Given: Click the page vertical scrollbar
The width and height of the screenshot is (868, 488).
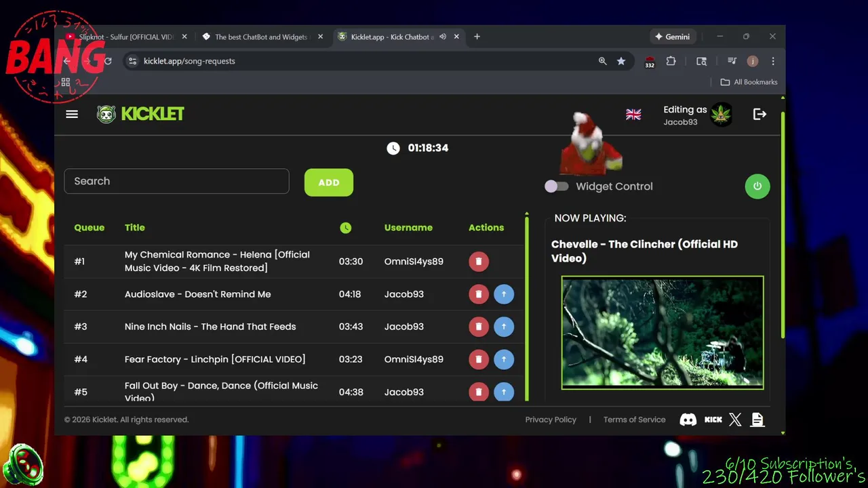Looking at the screenshot, I should click(783, 224).
